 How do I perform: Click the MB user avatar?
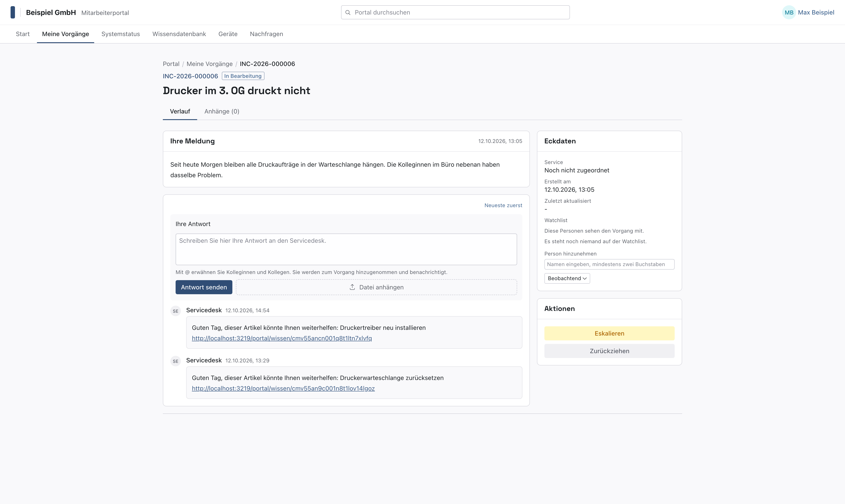point(789,13)
